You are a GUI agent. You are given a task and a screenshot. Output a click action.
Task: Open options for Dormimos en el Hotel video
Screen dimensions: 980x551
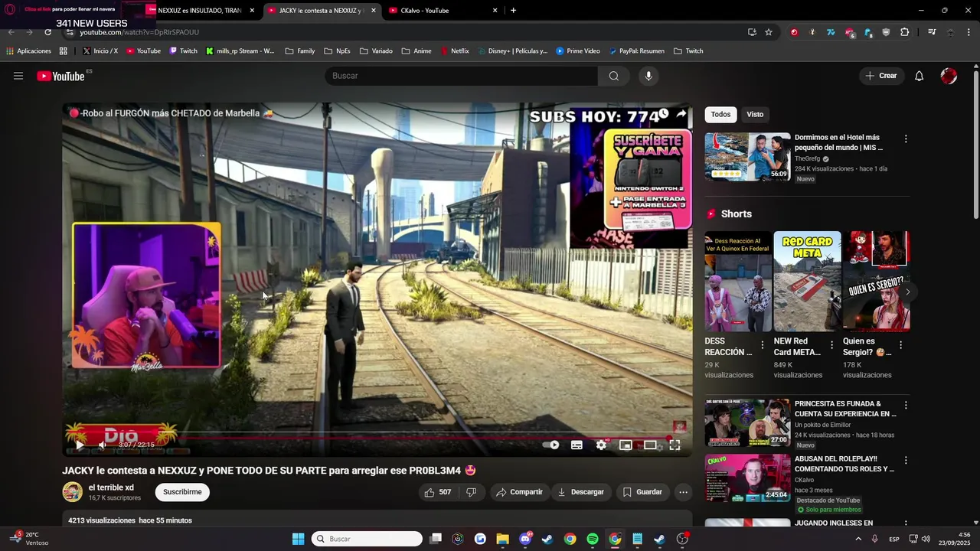coord(906,139)
